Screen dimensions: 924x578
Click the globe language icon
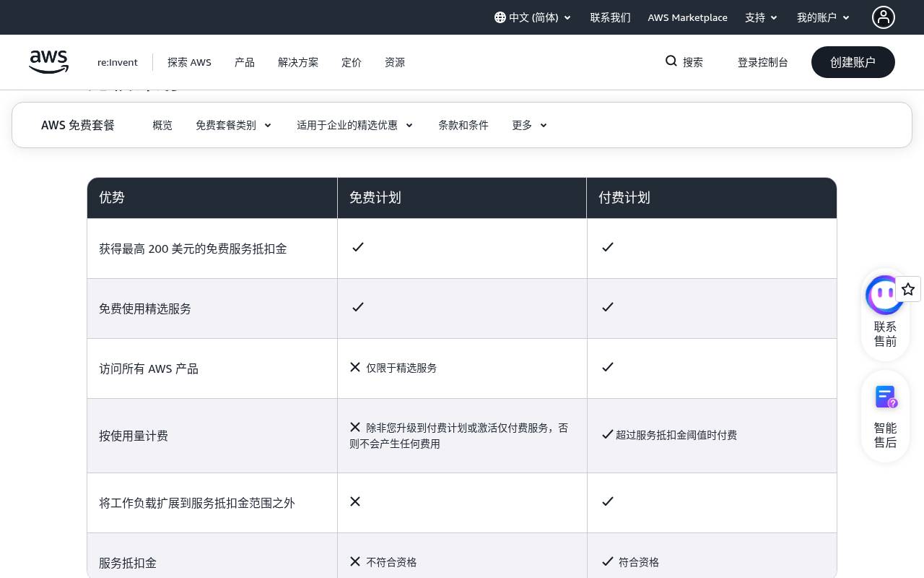[500, 17]
